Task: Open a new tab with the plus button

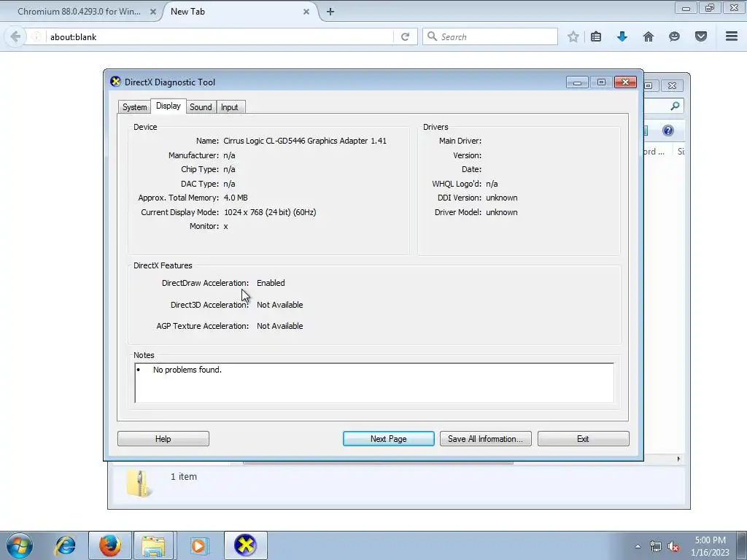Action: (330, 12)
